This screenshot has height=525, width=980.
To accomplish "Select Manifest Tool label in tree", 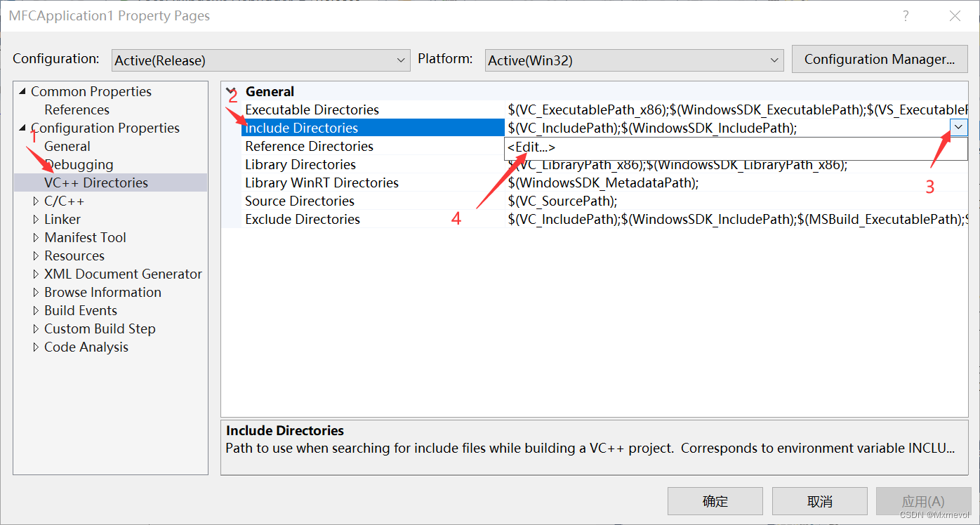I will pyautogui.click(x=85, y=237).
